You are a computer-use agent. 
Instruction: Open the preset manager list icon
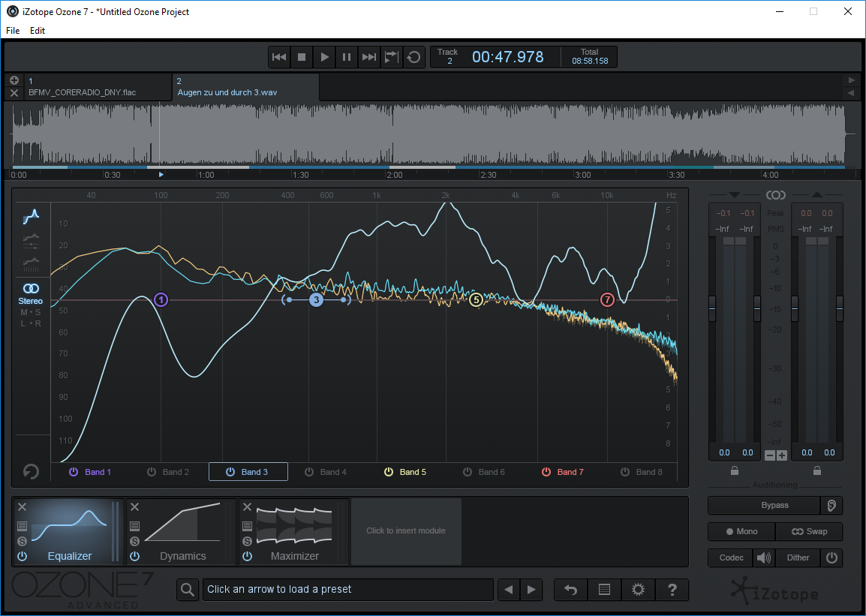pyautogui.click(x=604, y=590)
